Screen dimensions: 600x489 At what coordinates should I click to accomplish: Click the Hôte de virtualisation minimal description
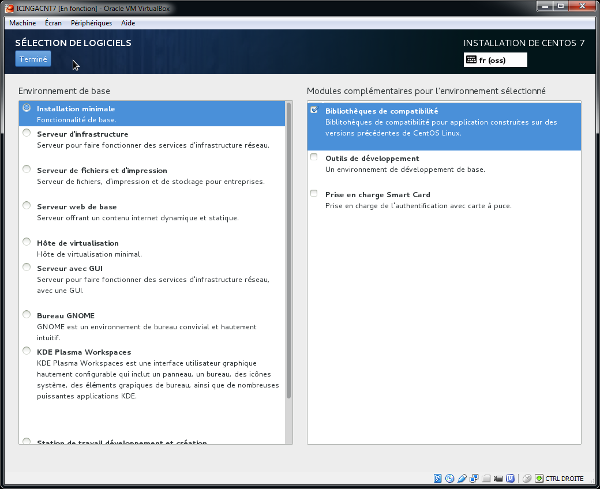click(89, 254)
